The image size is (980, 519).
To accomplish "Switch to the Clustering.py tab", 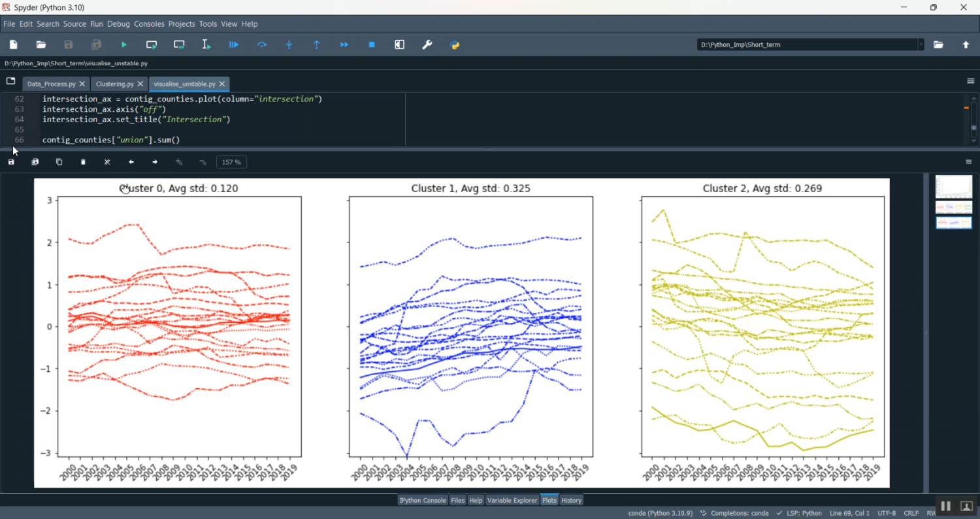I will 114,84.
